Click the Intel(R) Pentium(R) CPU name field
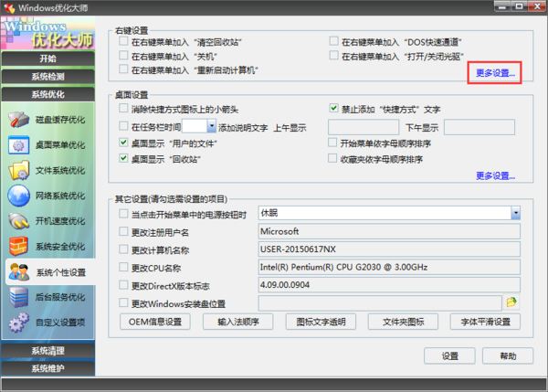The image size is (548, 392). 389,267
